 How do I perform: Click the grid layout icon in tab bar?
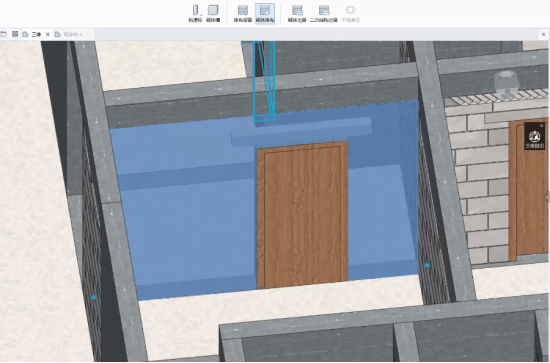click(x=15, y=34)
